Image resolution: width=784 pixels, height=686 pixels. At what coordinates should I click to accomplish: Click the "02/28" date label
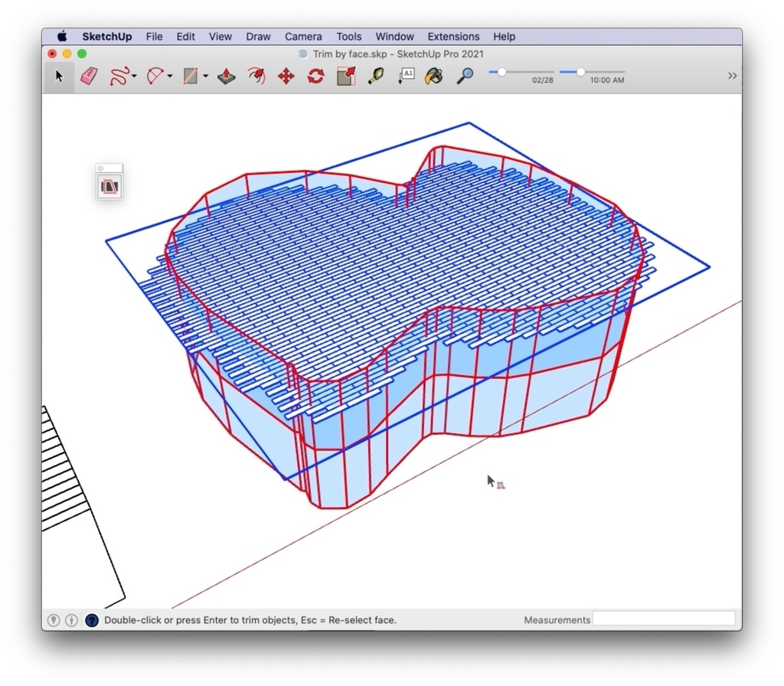pos(543,80)
